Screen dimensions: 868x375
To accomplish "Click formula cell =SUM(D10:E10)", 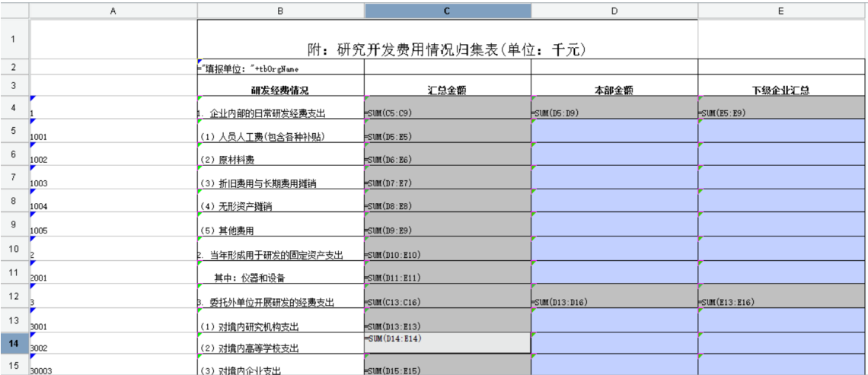I will [448, 248].
